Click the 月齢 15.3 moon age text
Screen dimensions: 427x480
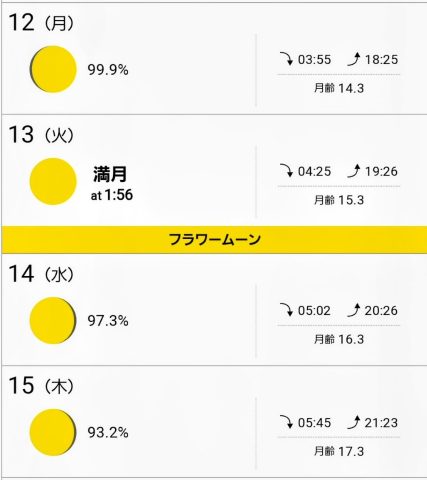pyautogui.click(x=339, y=200)
